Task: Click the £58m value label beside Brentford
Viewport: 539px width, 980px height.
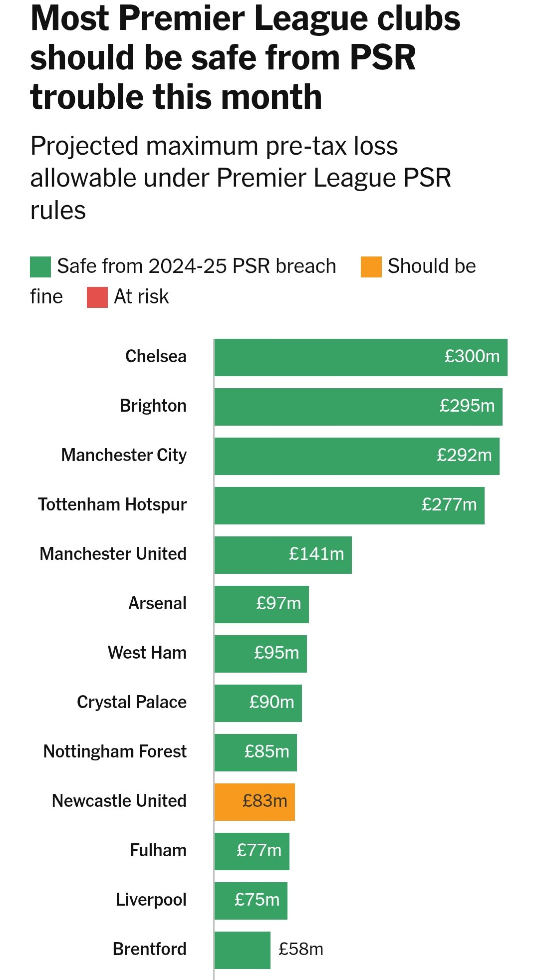Action: click(x=300, y=949)
